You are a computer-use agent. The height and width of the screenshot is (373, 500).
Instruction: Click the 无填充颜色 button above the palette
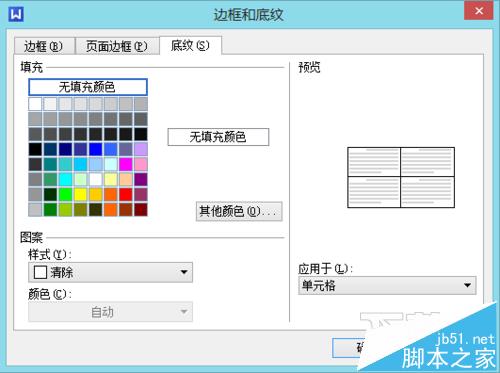tap(88, 87)
